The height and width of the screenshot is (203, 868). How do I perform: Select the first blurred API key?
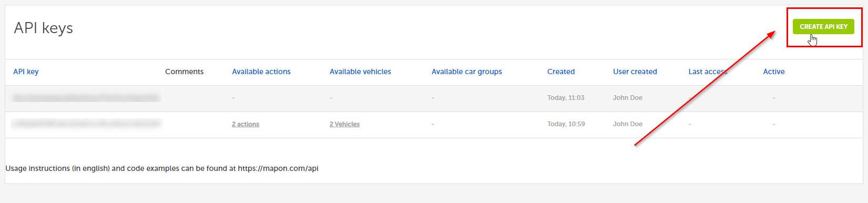point(86,98)
